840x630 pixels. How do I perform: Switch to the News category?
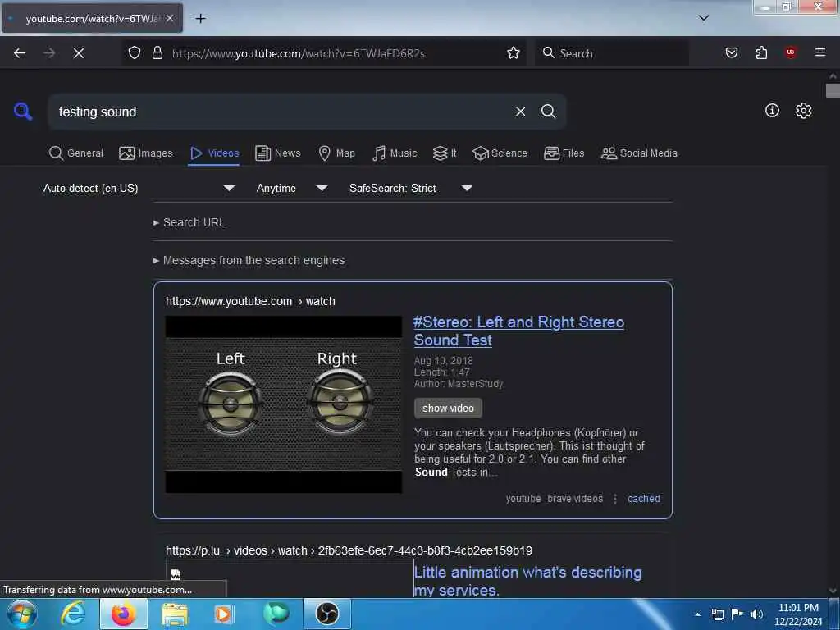(x=278, y=153)
